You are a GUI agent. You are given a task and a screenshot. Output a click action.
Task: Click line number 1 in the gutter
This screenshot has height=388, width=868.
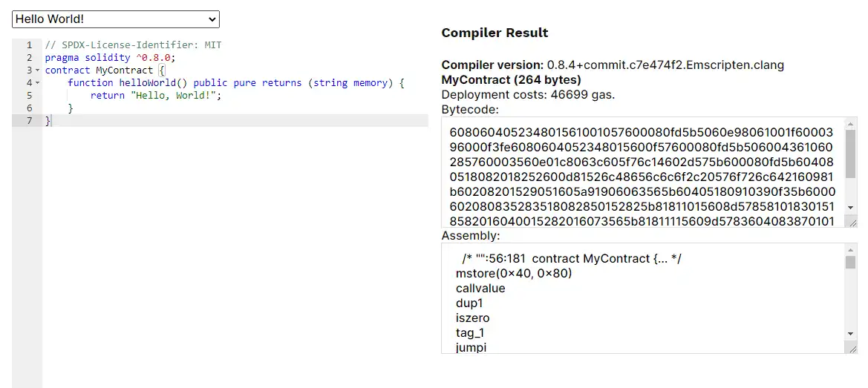coord(29,45)
